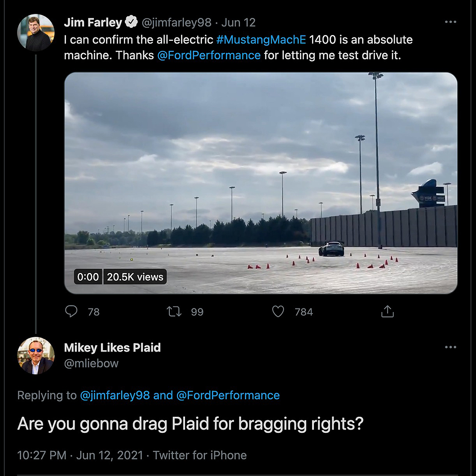Play the Mustang Mach-E test drive video
Viewport: 476px width, 476px height.
261,183
